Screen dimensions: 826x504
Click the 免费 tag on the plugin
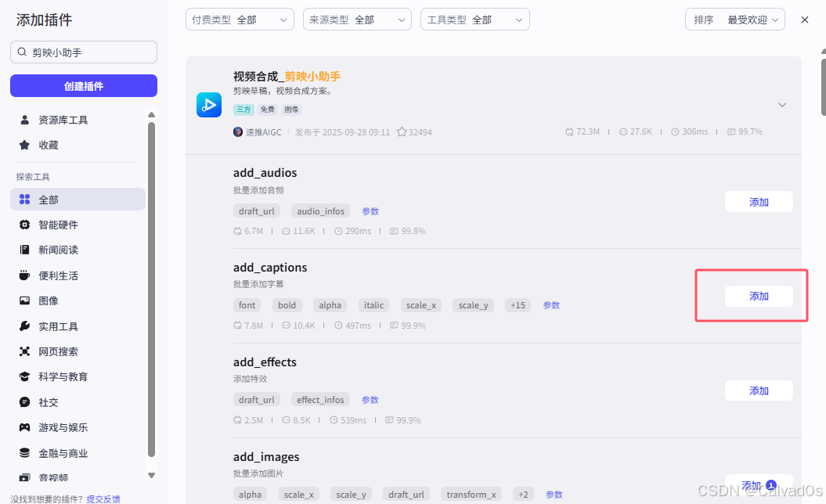[x=267, y=109]
